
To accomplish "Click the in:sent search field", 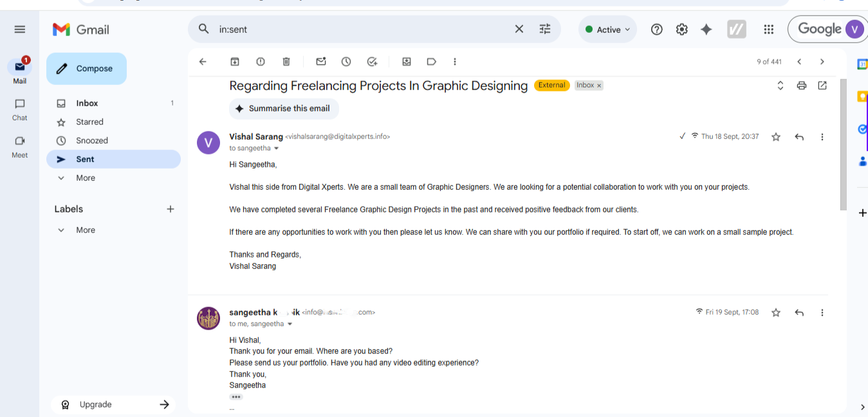I will tap(360, 30).
